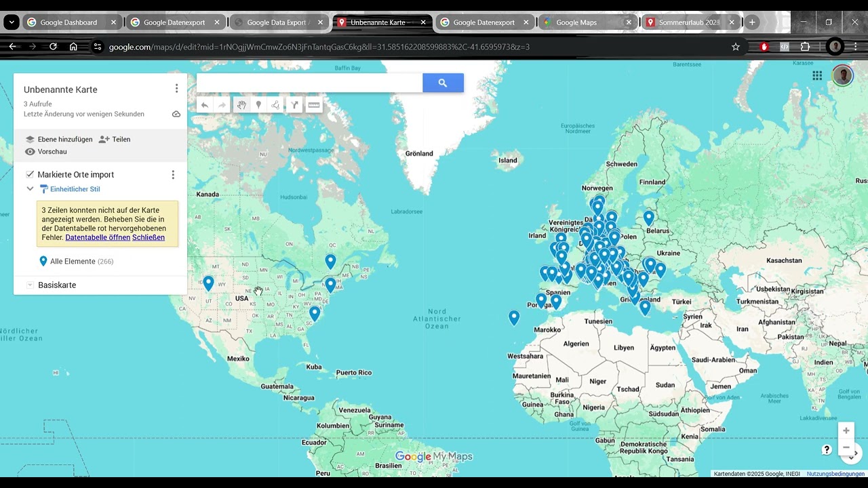Click Ebene hinzufügen to add layer

[x=59, y=139]
